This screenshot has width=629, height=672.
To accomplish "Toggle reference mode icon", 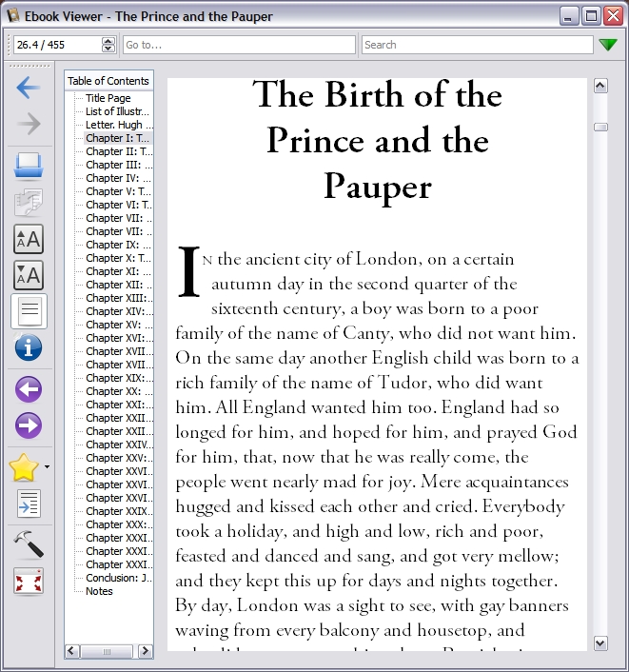I will [x=29, y=504].
